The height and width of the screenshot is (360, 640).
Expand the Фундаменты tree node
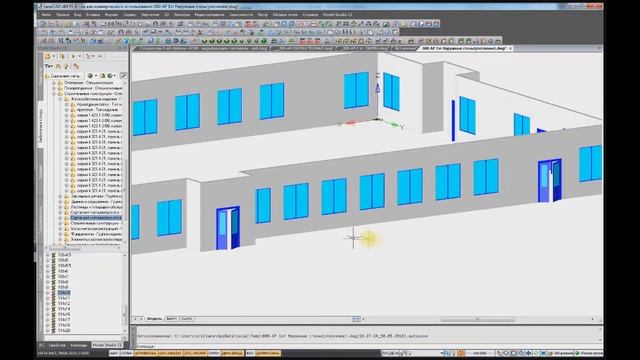60,234
